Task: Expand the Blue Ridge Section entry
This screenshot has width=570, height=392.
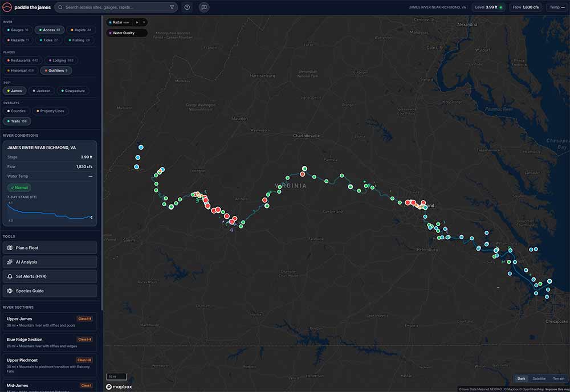Action: (x=50, y=341)
